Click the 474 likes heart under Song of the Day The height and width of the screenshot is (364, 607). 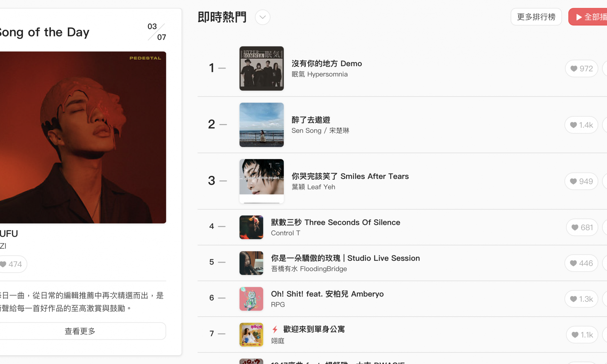tap(12, 264)
